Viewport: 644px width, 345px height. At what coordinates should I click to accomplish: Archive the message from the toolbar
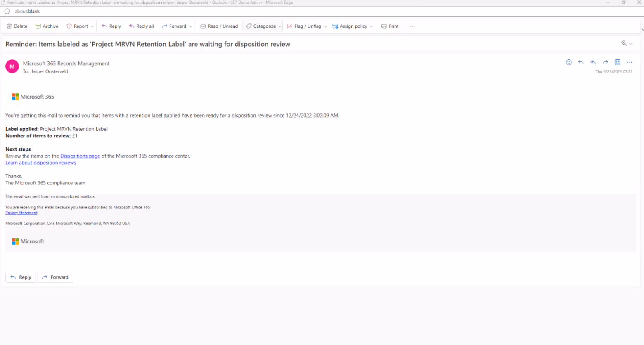pos(47,26)
